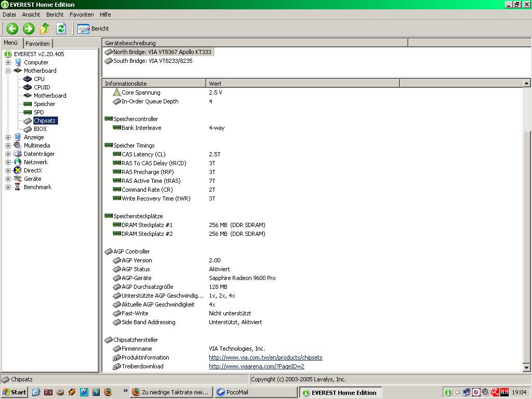Switch to the Menü tab
The image size is (532, 399).
pyautogui.click(x=11, y=43)
